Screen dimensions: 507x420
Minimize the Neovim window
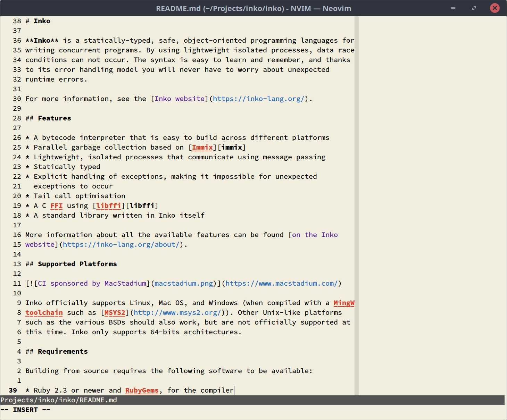click(x=453, y=8)
